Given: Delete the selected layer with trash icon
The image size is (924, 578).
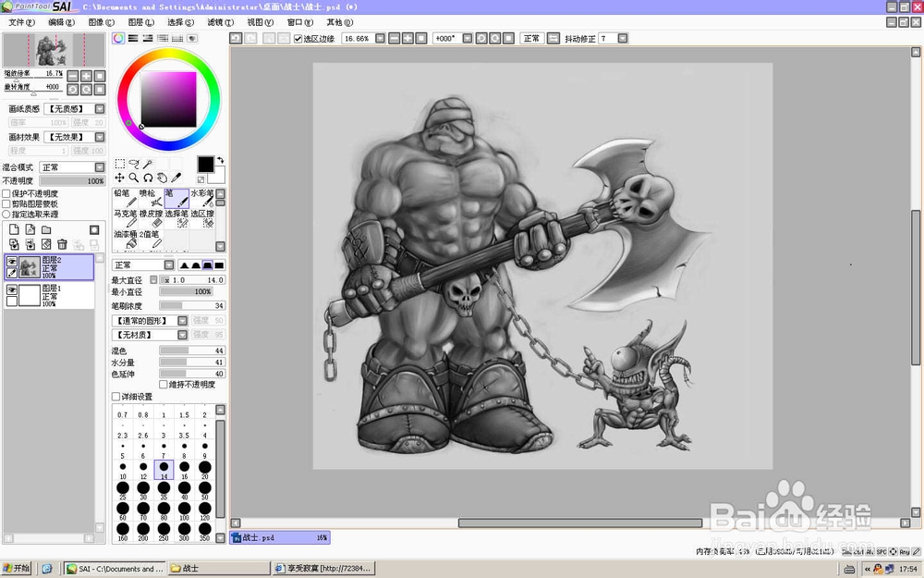Looking at the screenshot, I should point(62,244).
